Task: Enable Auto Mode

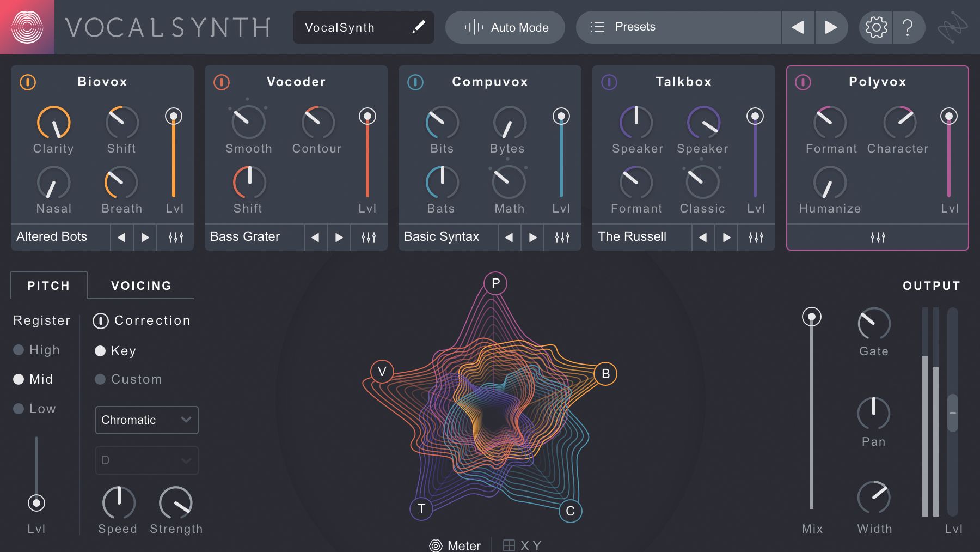Action: coord(505,27)
